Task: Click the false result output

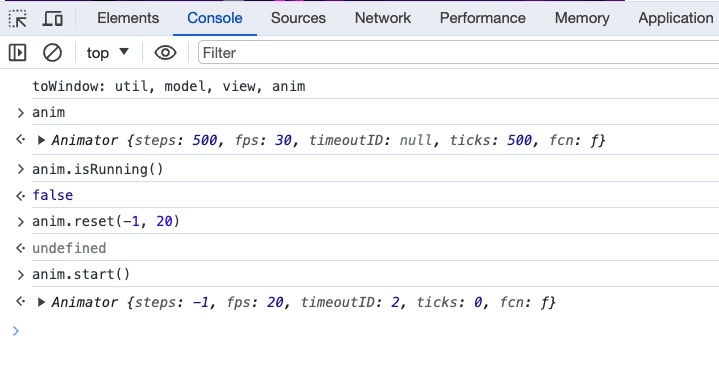Action: point(53,195)
